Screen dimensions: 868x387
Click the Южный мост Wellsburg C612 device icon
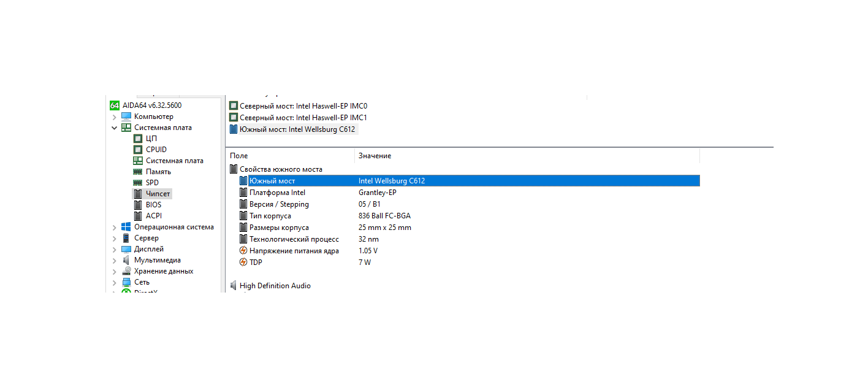[234, 129]
